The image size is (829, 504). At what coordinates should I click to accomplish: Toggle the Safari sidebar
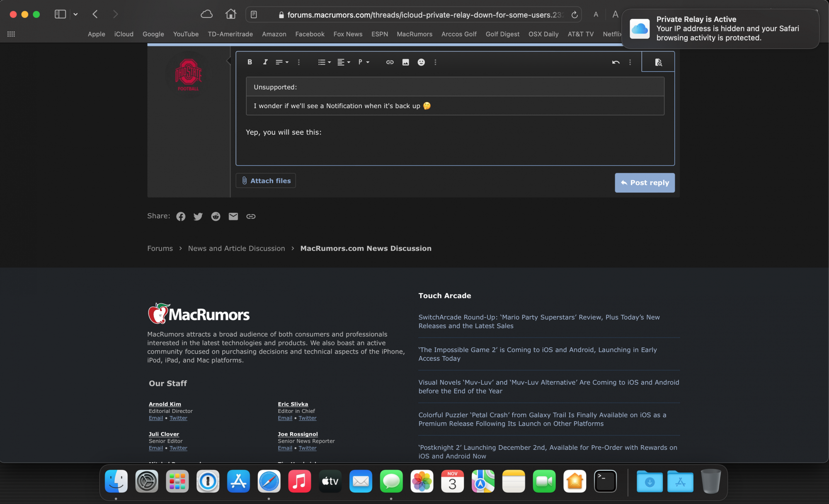pos(61,14)
